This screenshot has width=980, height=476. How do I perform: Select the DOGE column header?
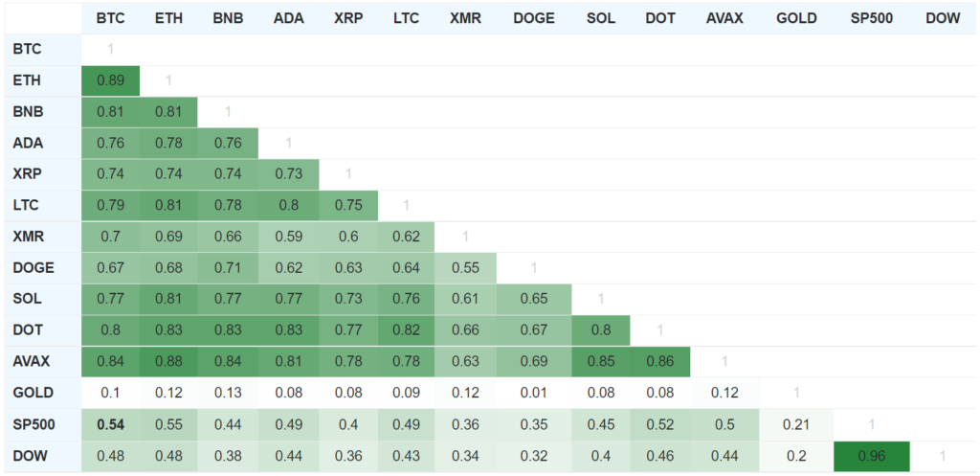click(533, 18)
